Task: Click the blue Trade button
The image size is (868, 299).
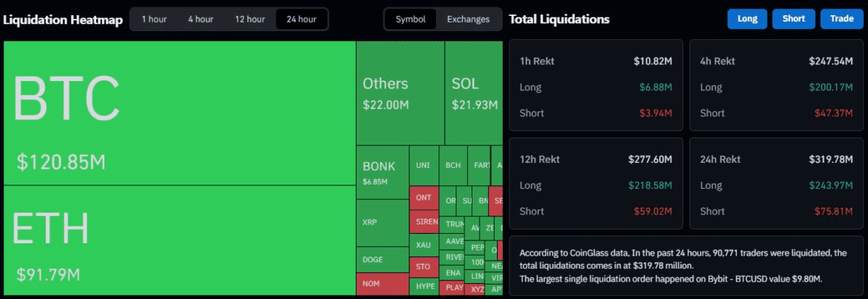Action: [841, 19]
